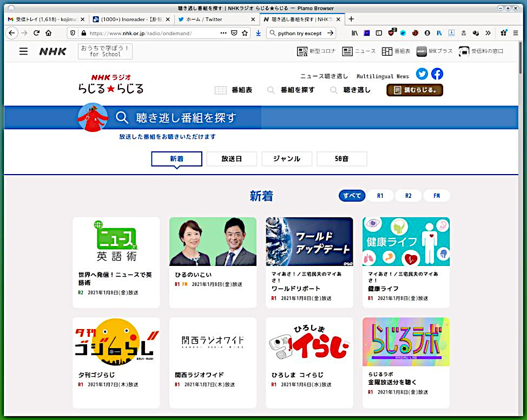This screenshot has height=420, width=527.
Task: Open the extensions gift icon with blue dot
Action: point(504,32)
